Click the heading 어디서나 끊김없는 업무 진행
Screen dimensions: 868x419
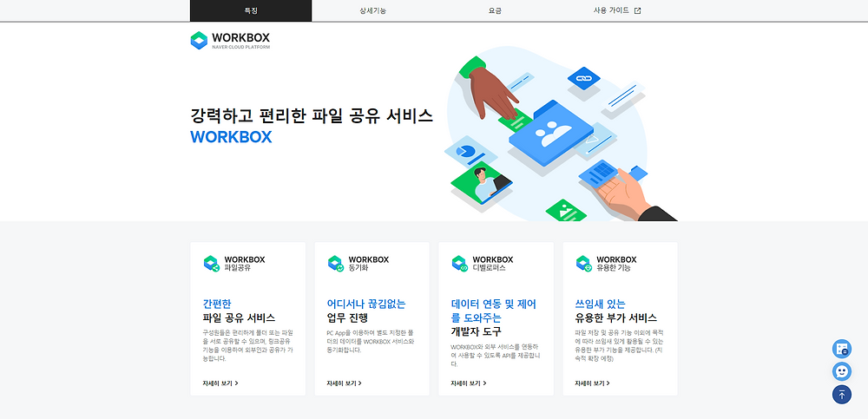point(366,311)
